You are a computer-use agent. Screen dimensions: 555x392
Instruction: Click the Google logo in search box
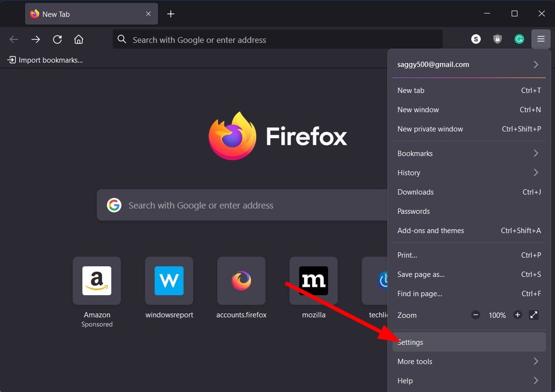114,205
